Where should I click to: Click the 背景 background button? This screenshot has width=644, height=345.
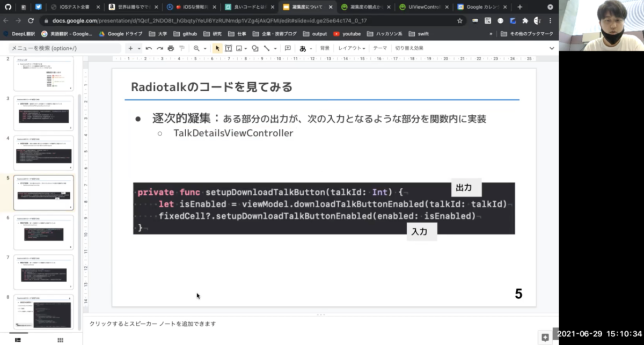point(325,48)
